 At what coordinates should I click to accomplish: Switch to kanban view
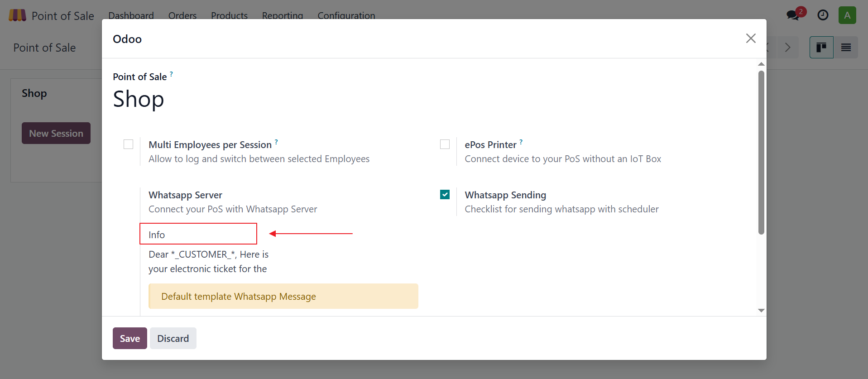[821, 48]
